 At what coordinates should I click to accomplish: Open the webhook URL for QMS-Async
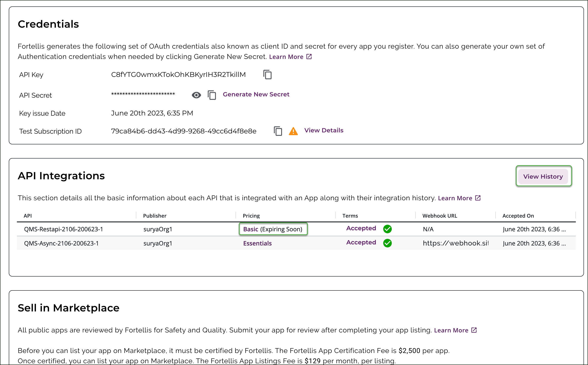tap(456, 243)
